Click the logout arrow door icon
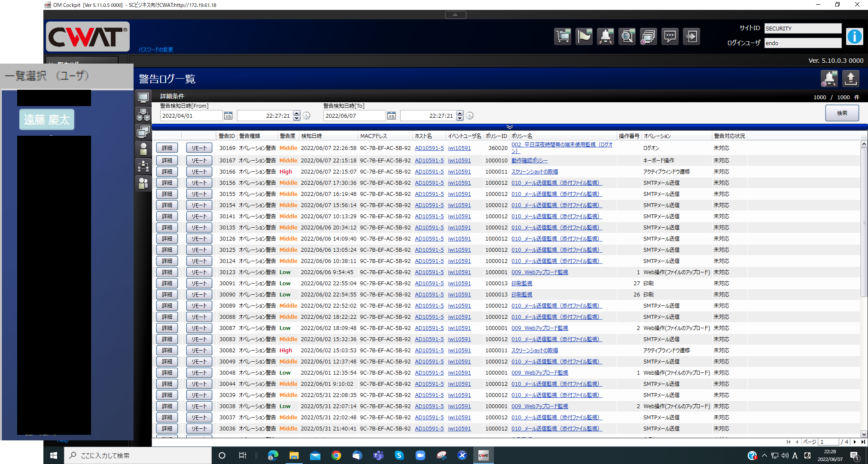 click(x=691, y=37)
